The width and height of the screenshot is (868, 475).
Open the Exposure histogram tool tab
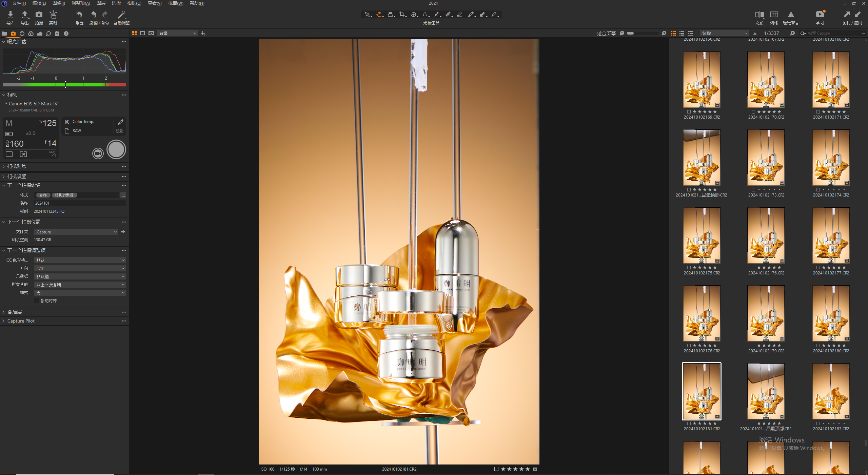(40, 34)
